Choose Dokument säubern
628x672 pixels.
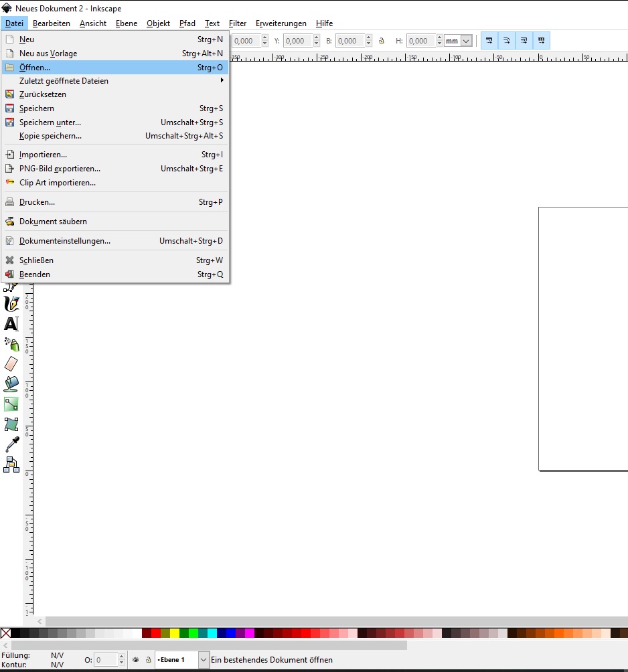pyautogui.click(x=115, y=222)
